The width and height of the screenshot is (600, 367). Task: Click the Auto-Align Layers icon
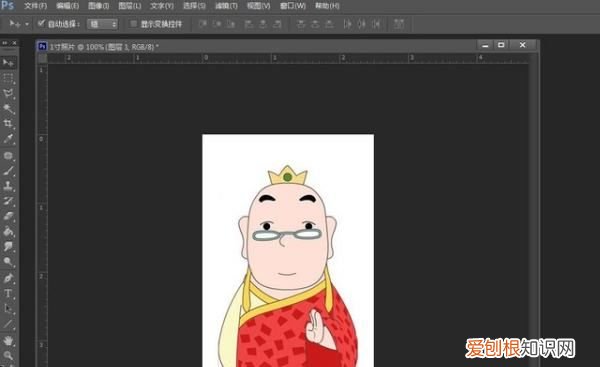399,24
